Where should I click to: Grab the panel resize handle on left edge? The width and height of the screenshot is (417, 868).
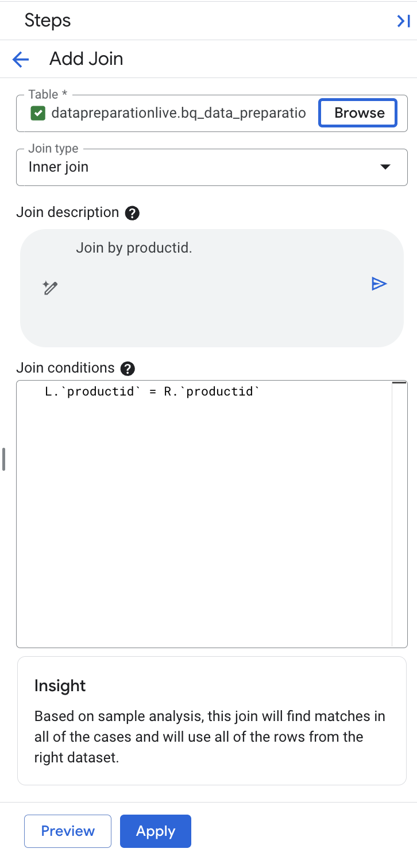(x=3, y=459)
